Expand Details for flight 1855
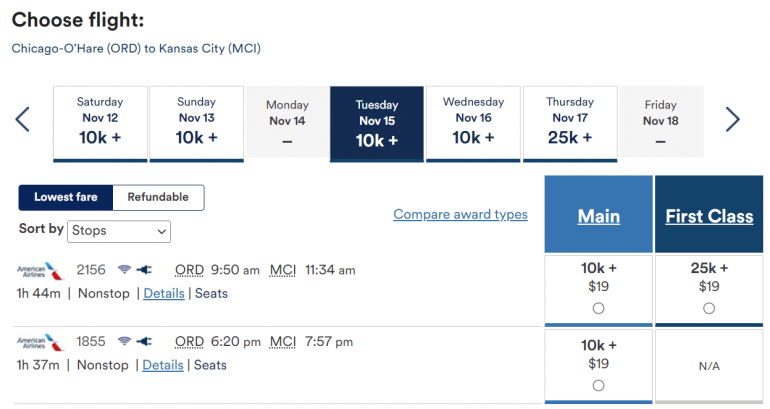The height and width of the screenshot is (409, 770). coord(163,365)
